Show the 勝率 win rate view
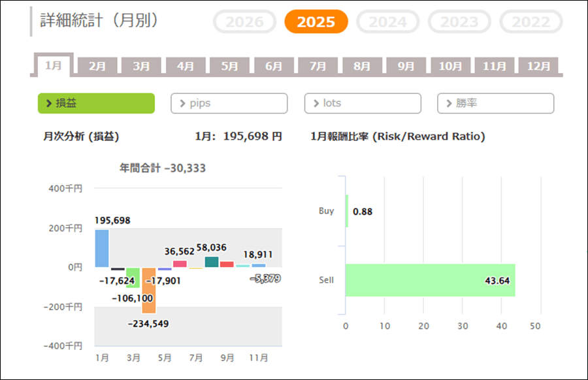Viewport: 588px width, 380px height. 495,103
